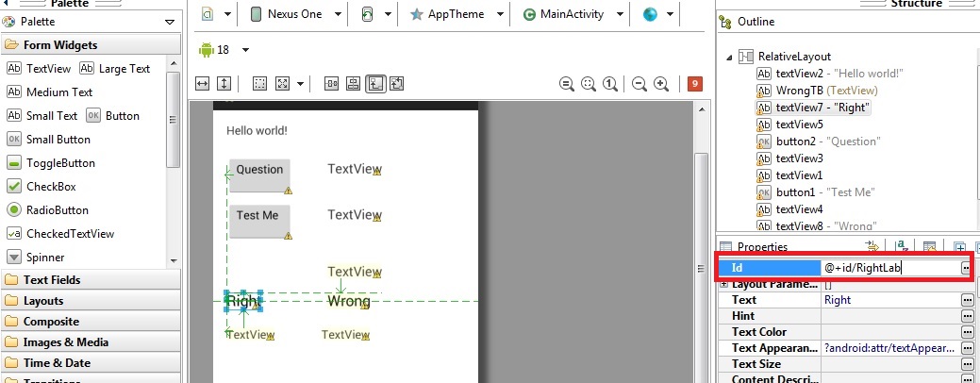This screenshot has height=383, width=980.
Task: Select Hello world! text on canvas
Action: [x=257, y=131]
